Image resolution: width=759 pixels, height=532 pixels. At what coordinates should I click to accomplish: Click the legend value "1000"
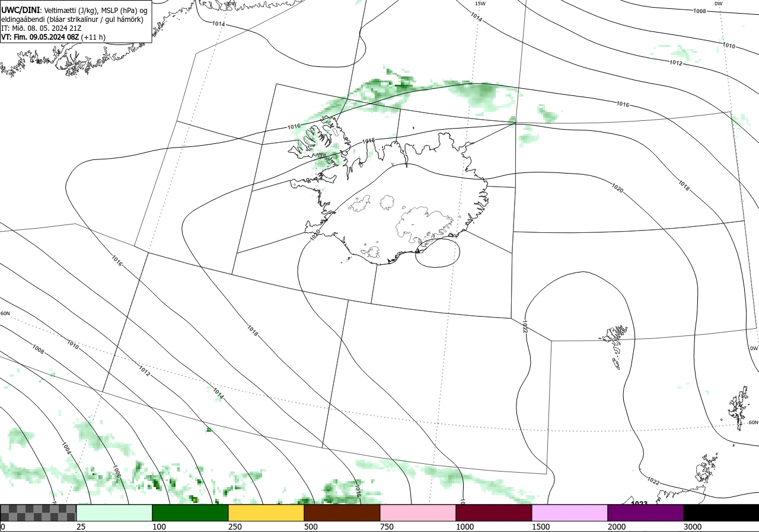(x=465, y=527)
